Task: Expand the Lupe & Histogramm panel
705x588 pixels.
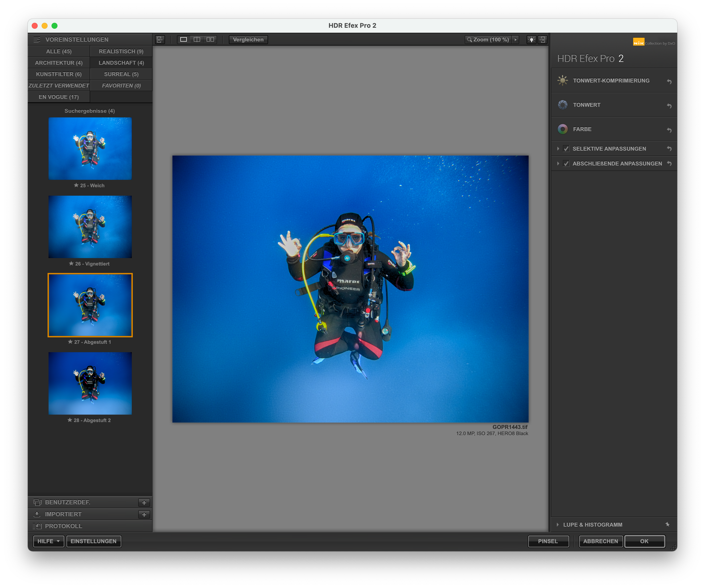Action: click(558, 525)
